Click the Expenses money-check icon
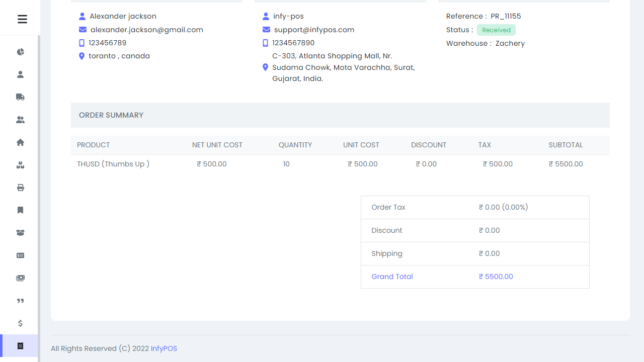The width and height of the screenshot is (644, 362). point(20,255)
